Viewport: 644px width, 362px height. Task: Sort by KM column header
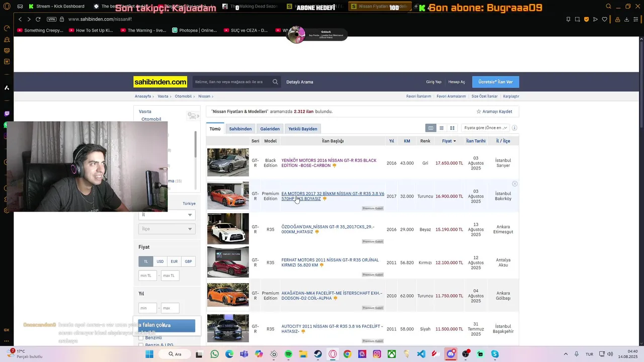point(407,141)
